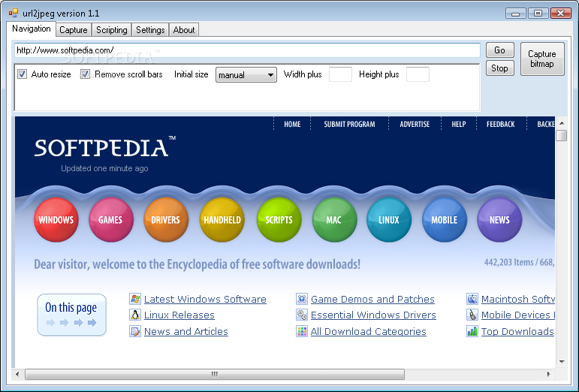Open the Top Downloads link
579x392 pixels.
point(517,331)
